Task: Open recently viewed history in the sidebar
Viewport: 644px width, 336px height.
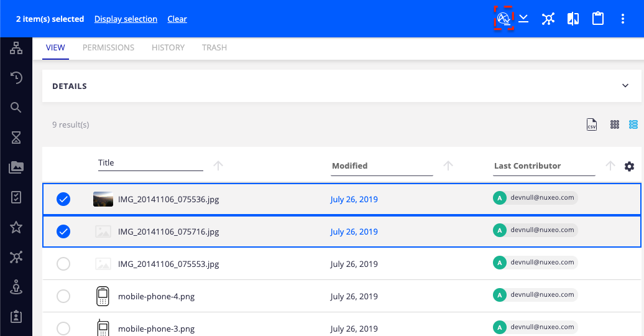Action: point(16,78)
